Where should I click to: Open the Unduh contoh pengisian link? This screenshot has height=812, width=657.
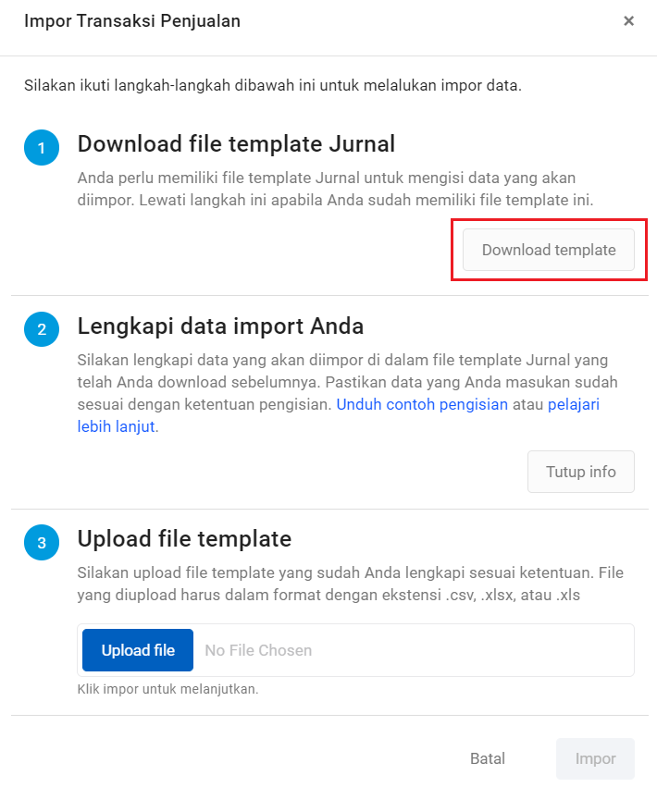[x=422, y=404]
